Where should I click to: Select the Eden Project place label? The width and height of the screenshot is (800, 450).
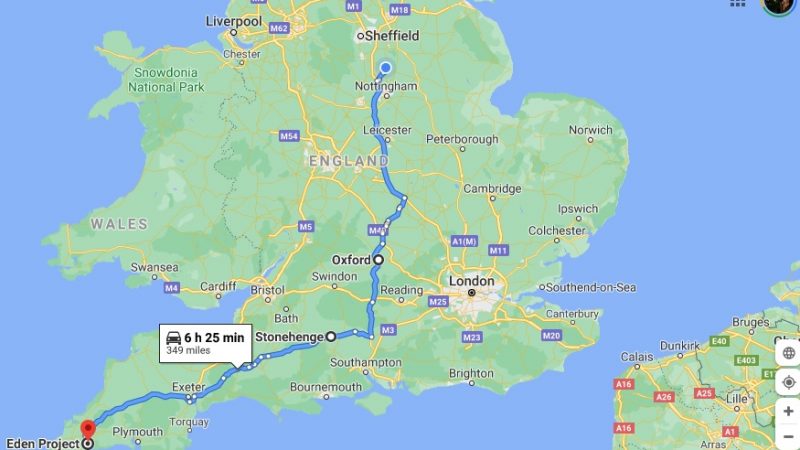pyautogui.click(x=43, y=443)
